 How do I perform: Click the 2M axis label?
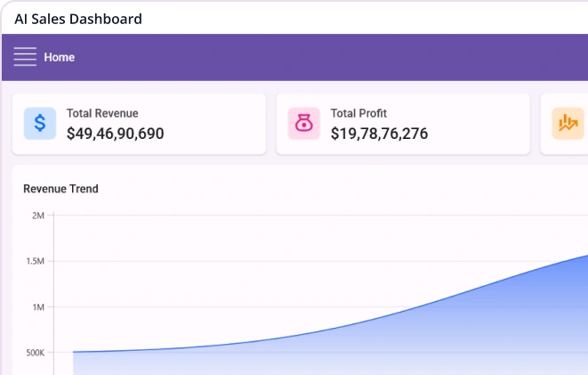tap(38, 216)
